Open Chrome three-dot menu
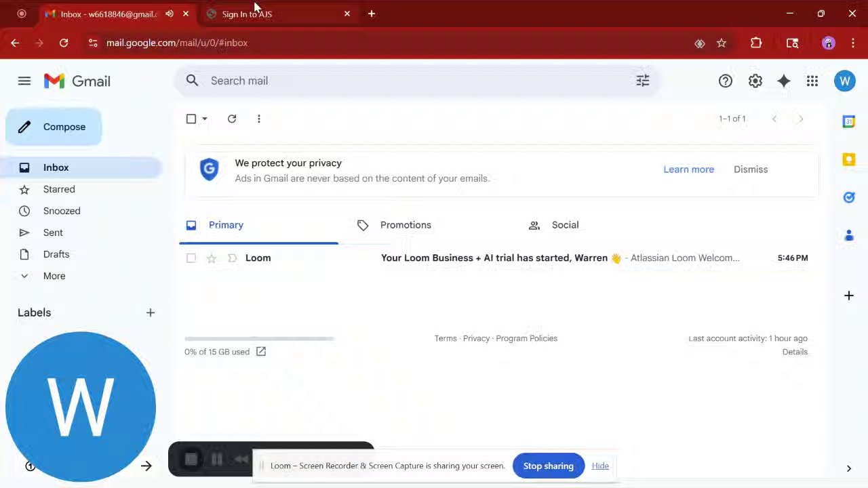The image size is (868, 488). pyautogui.click(x=852, y=43)
